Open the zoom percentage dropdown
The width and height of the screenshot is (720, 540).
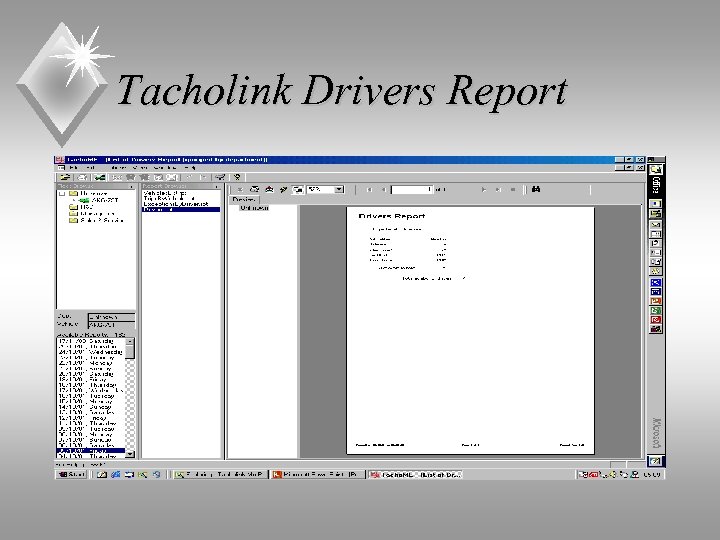(x=339, y=189)
